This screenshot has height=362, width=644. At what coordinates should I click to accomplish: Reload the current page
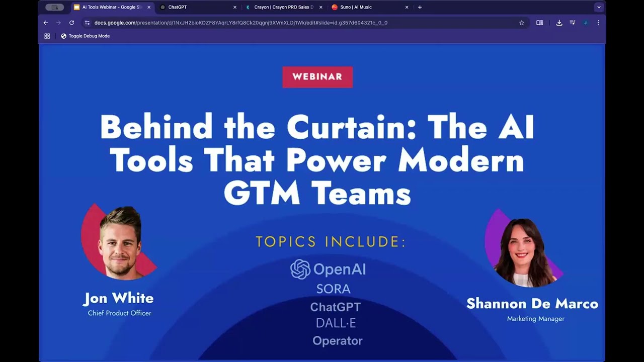tap(71, 23)
